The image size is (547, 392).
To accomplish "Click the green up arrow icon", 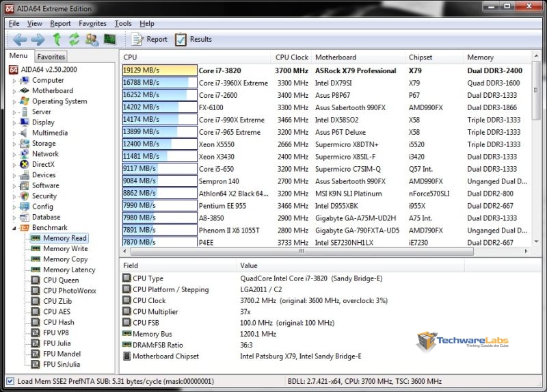I will click(x=57, y=39).
